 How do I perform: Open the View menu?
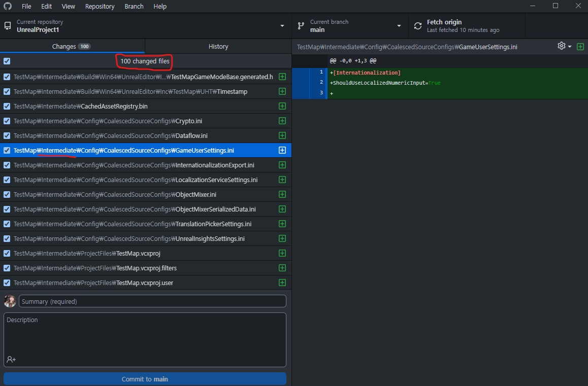point(68,7)
